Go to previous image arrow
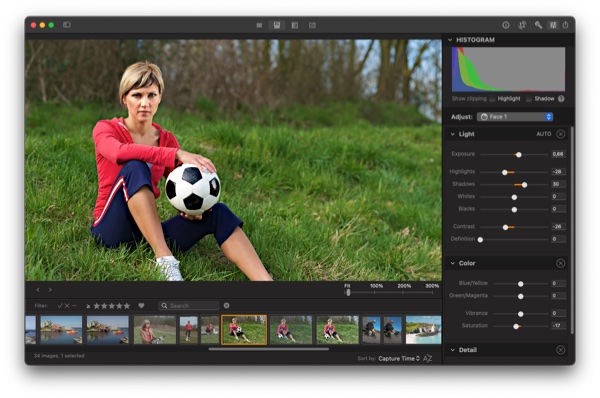The height and width of the screenshot is (398, 600). pyautogui.click(x=38, y=290)
